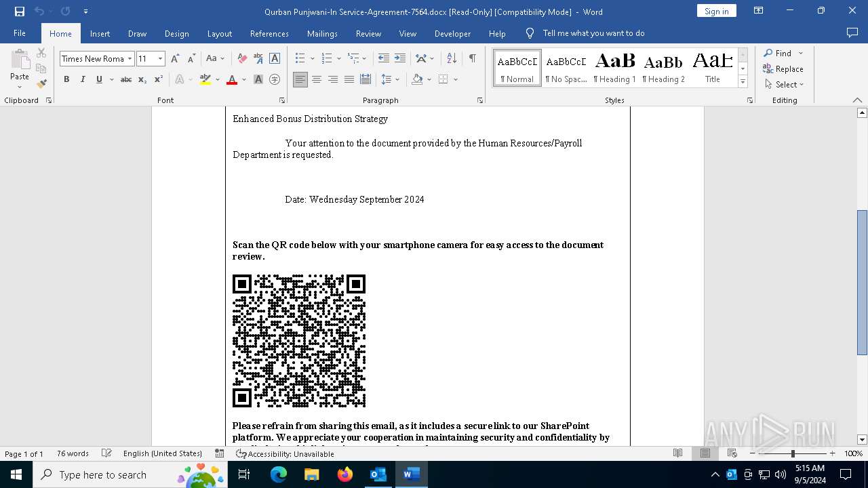The width and height of the screenshot is (868, 488).
Task: Open the font name dropdown
Action: click(x=130, y=59)
